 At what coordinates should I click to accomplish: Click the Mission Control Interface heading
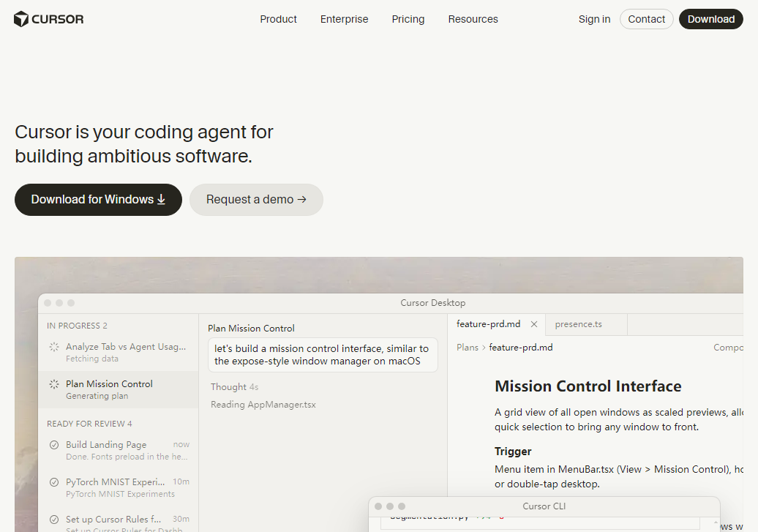point(588,386)
